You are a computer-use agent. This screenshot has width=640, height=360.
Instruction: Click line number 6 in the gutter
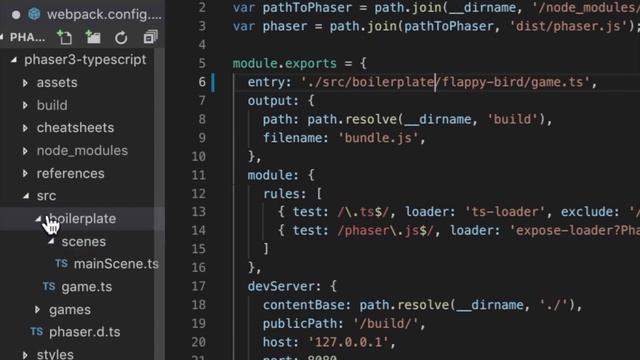click(x=202, y=82)
